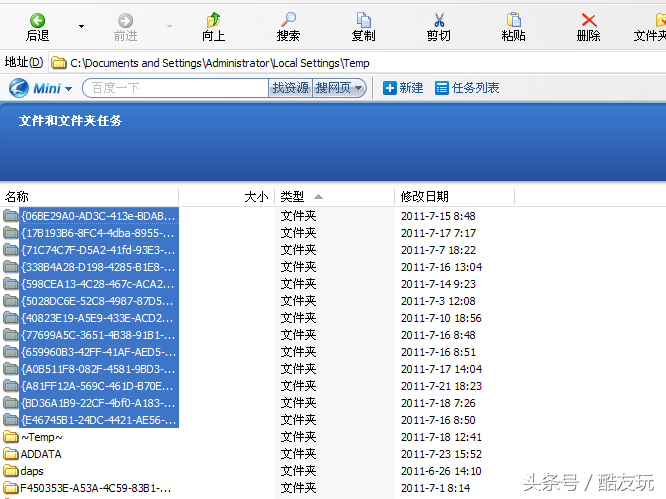Open the Mini dropdown menu arrow
666x499 pixels.
(68, 89)
